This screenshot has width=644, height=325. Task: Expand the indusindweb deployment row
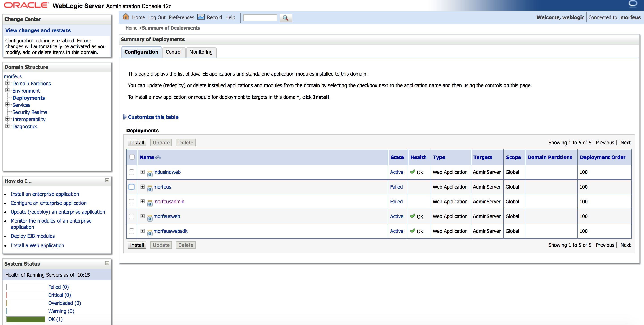click(x=143, y=172)
